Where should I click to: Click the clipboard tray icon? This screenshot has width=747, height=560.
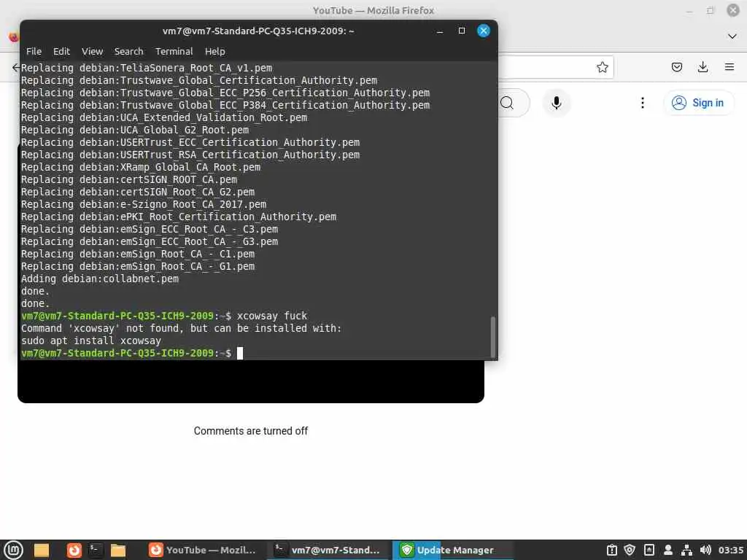click(612, 550)
